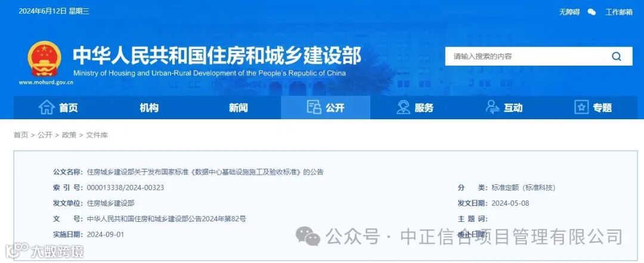644x263 pixels.
Task: Click the star badge icon beside 专题
Action: click(581, 107)
